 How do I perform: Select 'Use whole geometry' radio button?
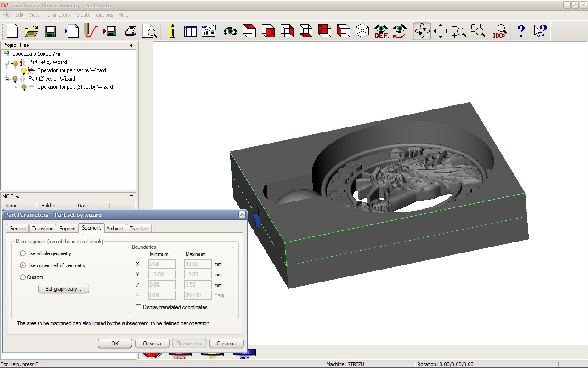(23, 253)
